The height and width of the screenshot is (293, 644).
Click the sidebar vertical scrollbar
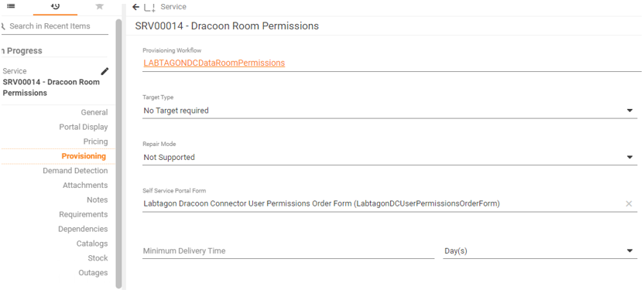coord(118,154)
